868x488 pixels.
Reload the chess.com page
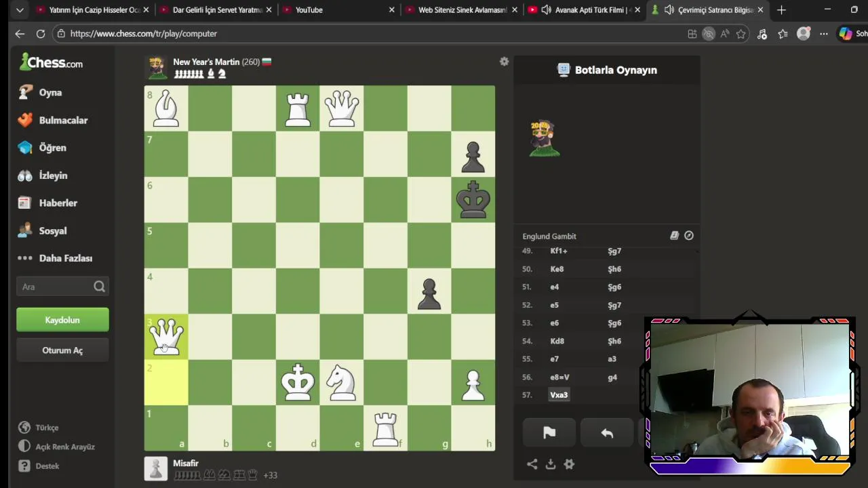41,33
